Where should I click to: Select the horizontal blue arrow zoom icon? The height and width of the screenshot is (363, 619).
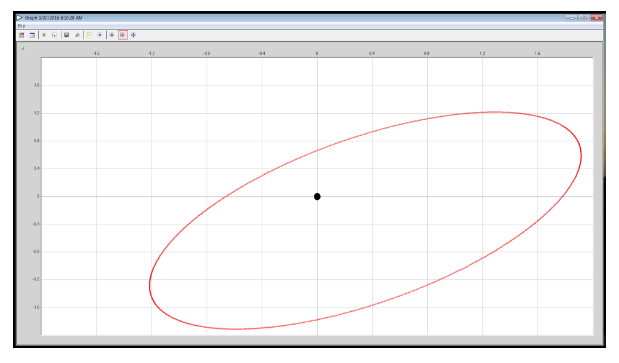[x=112, y=35]
